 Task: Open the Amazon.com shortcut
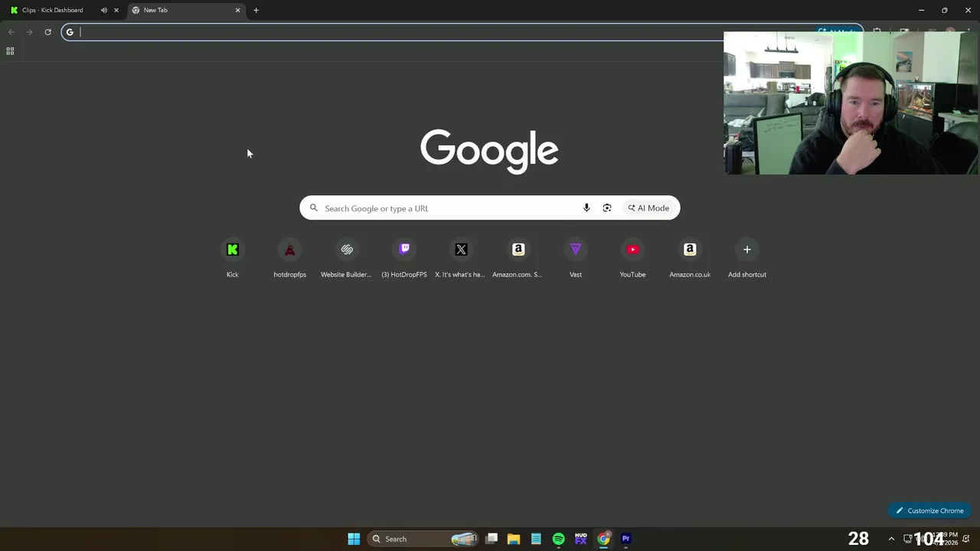pos(518,258)
